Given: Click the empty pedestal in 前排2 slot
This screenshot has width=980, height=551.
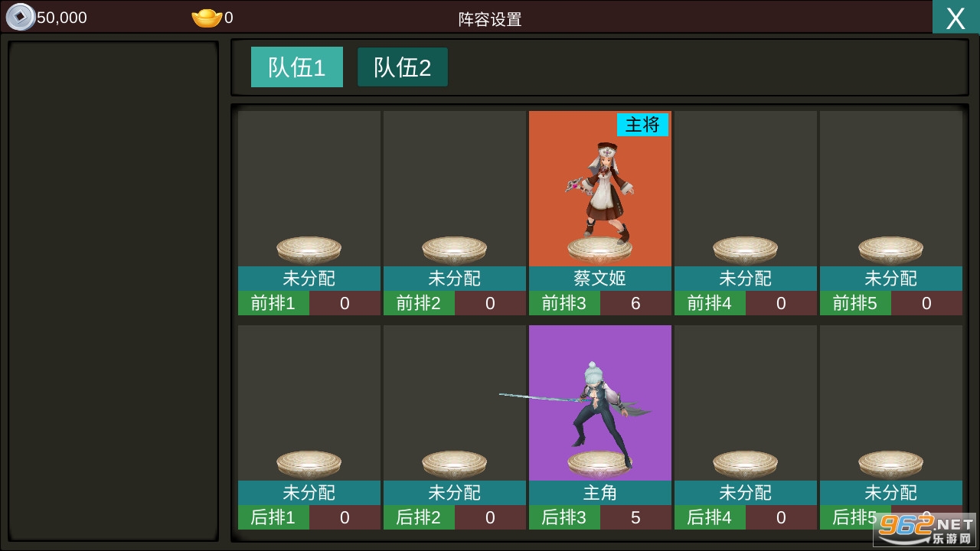Looking at the screenshot, I should [x=455, y=249].
